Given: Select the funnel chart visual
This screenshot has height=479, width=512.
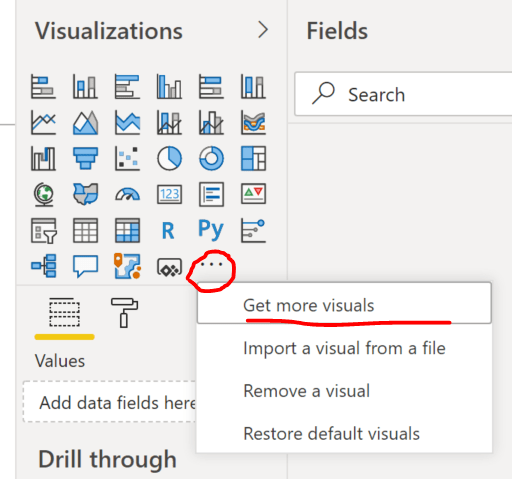Looking at the screenshot, I should (x=85, y=158).
